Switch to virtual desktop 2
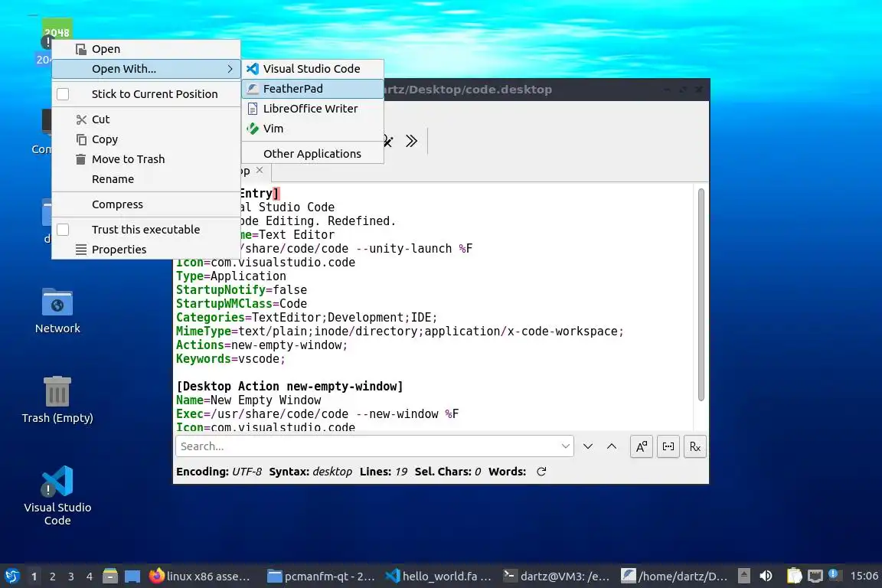This screenshot has height=588, width=882. point(52,577)
